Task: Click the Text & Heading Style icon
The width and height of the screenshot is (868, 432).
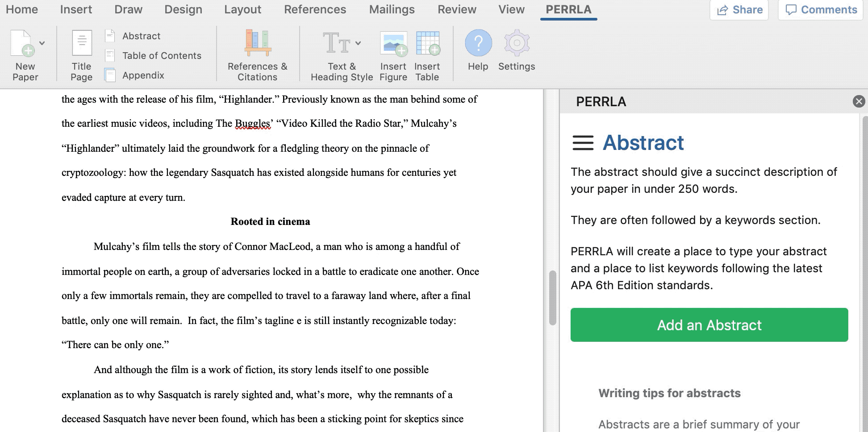Action: (x=337, y=44)
